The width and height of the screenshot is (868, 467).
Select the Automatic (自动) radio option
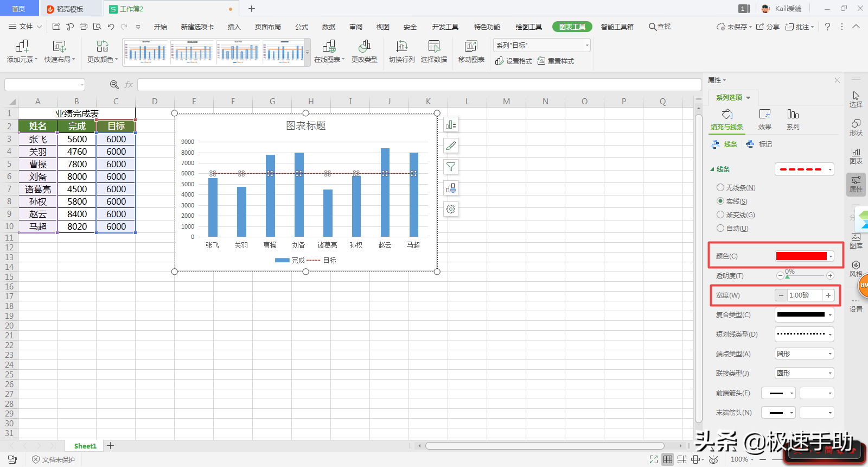coord(720,228)
